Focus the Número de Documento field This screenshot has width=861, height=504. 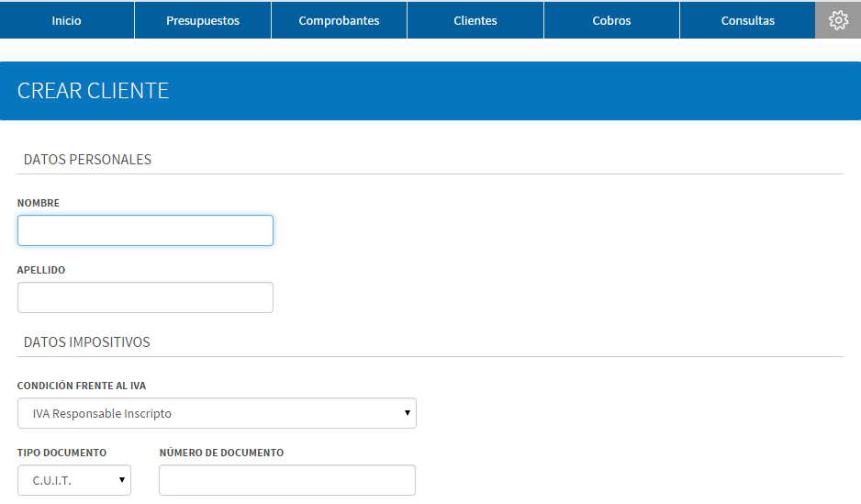tap(287, 480)
